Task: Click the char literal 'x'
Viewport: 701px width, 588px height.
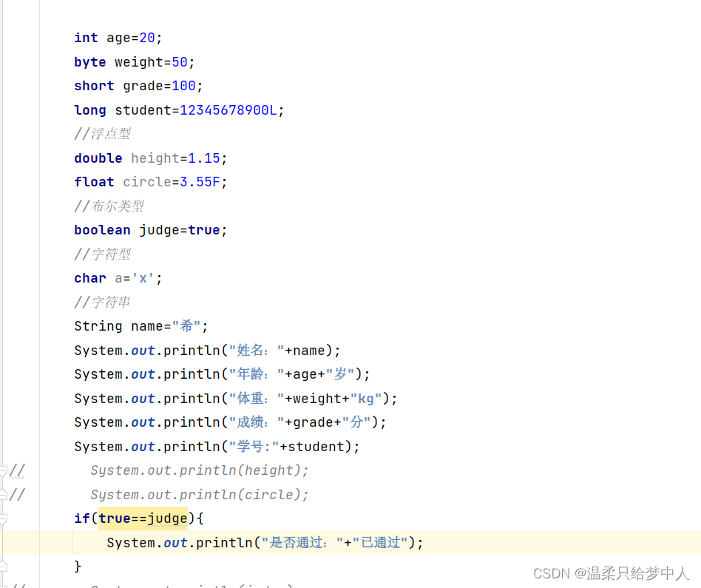Action: (x=143, y=278)
